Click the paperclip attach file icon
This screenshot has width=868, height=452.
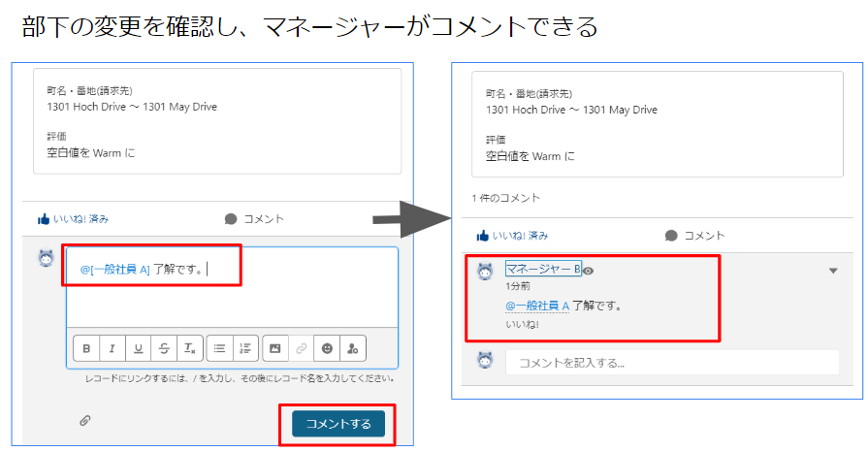pos(85,421)
